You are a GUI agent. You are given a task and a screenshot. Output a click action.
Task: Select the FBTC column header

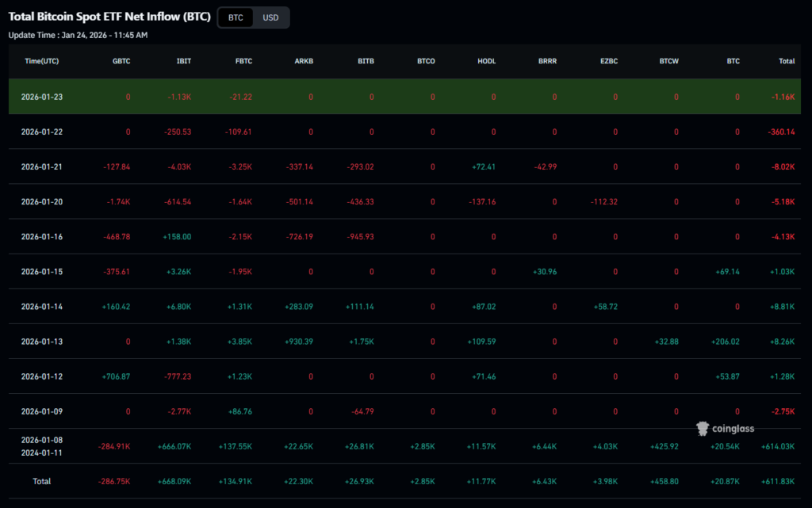(x=243, y=61)
